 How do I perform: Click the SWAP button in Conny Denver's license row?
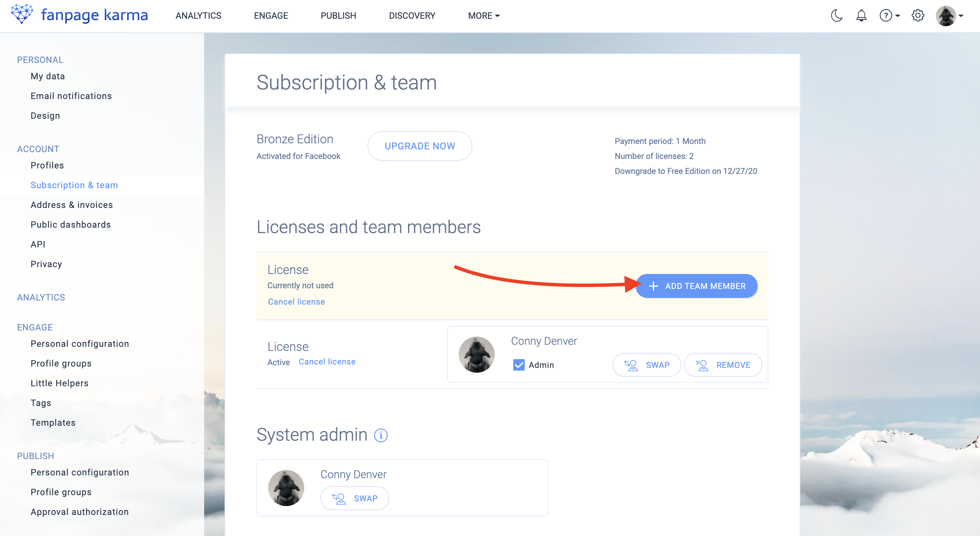(647, 365)
